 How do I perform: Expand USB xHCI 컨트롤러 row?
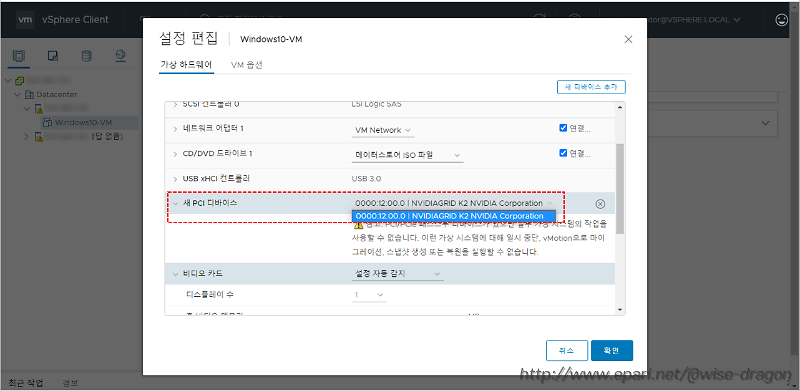coord(176,179)
